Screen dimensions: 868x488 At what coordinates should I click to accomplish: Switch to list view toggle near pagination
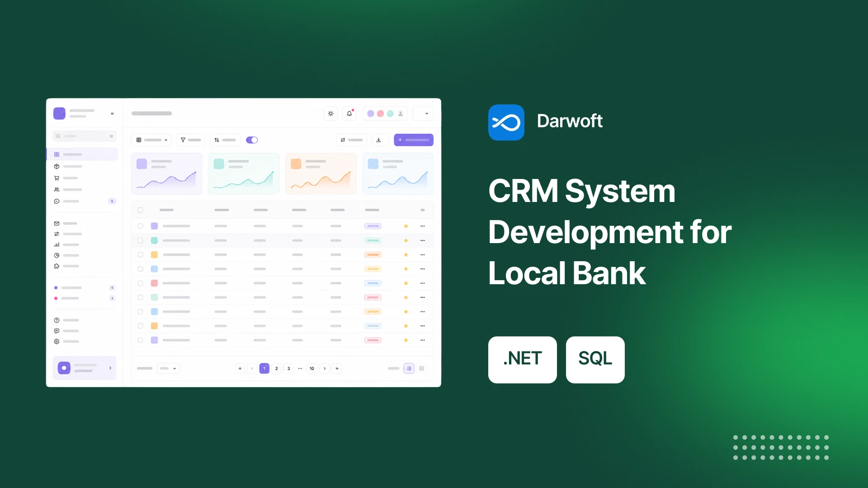tap(409, 369)
